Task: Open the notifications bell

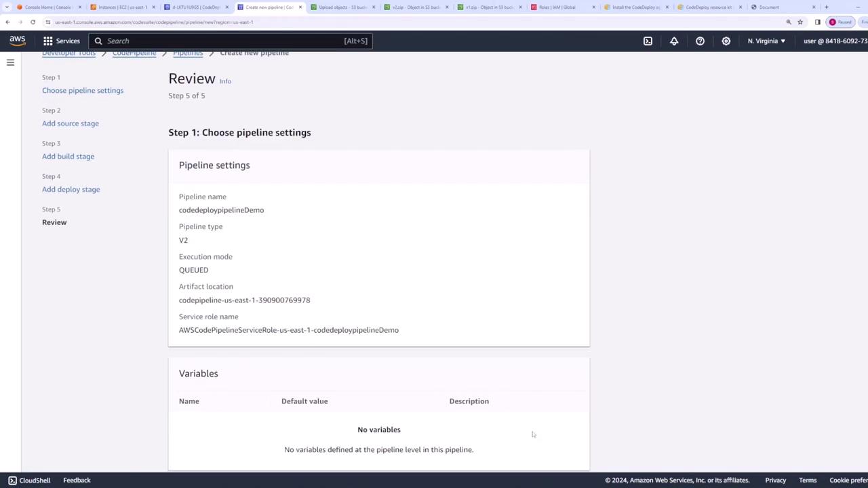Action: tap(674, 41)
